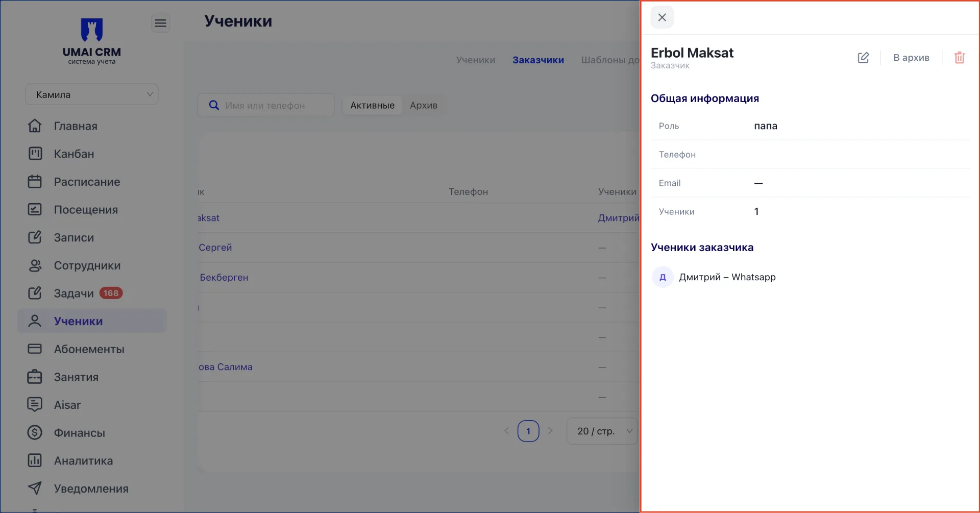Click the Канбан board icon
980x513 pixels.
(35, 154)
